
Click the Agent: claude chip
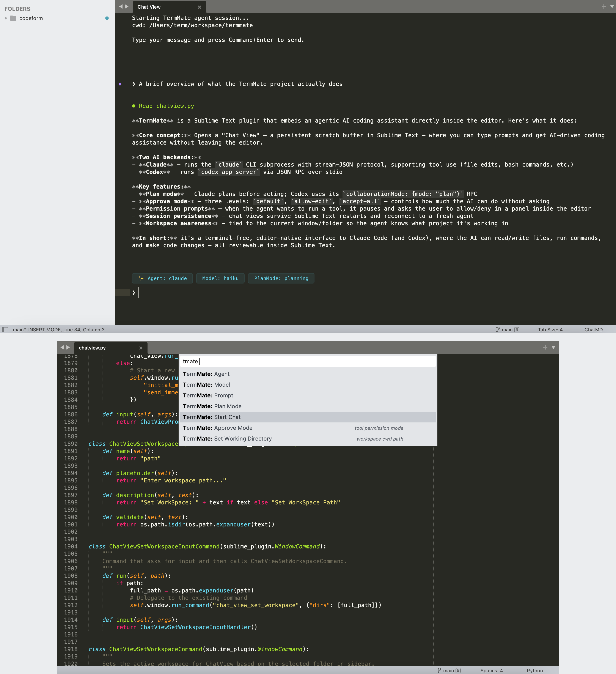pos(162,278)
